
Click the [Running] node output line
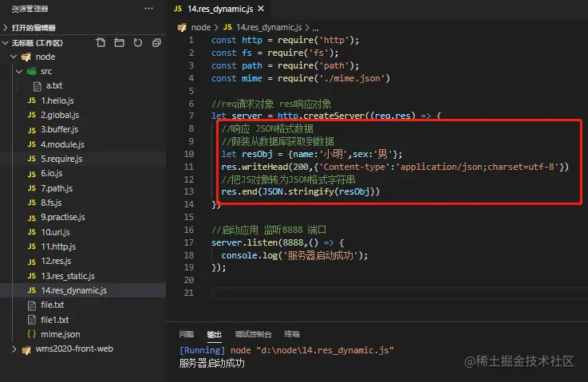click(x=287, y=350)
